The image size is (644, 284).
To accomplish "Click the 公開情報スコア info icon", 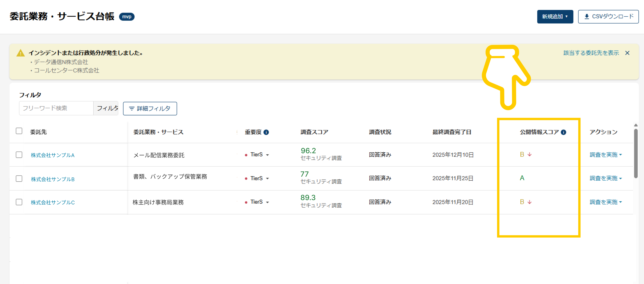I will click(563, 132).
